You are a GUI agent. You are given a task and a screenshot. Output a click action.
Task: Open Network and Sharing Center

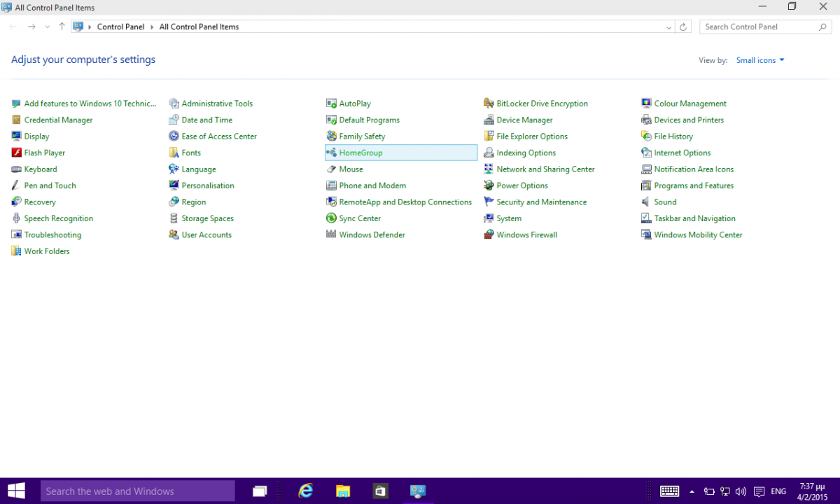[545, 169]
